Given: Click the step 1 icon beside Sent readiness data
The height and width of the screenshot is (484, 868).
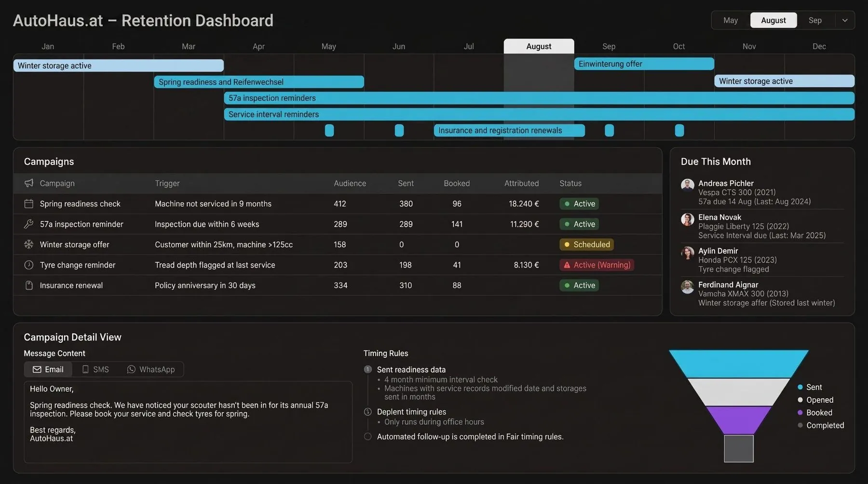Looking at the screenshot, I should coord(368,370).
